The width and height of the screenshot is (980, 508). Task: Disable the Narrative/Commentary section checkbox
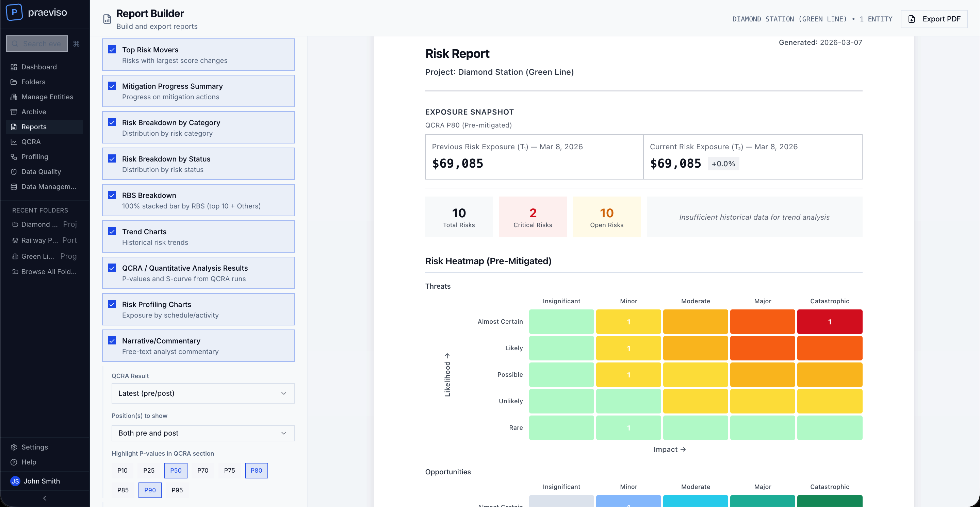click(112, 340)
